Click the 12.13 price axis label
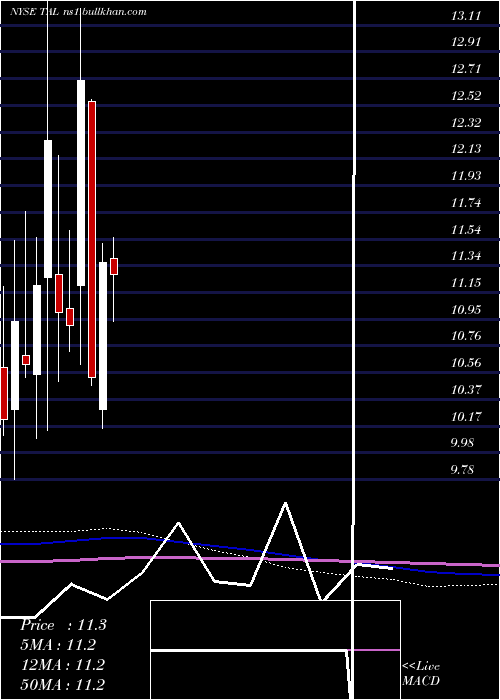The width and height of the screenshot is (500, 700). pyautogui.click(x=466, y=149)
